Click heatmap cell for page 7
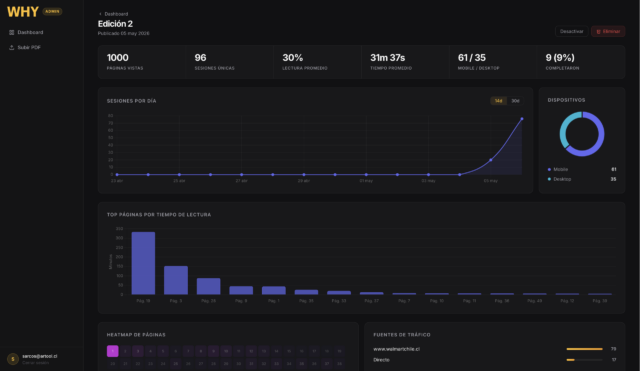This screenshot has width=640, height=371. click(188, 351)
